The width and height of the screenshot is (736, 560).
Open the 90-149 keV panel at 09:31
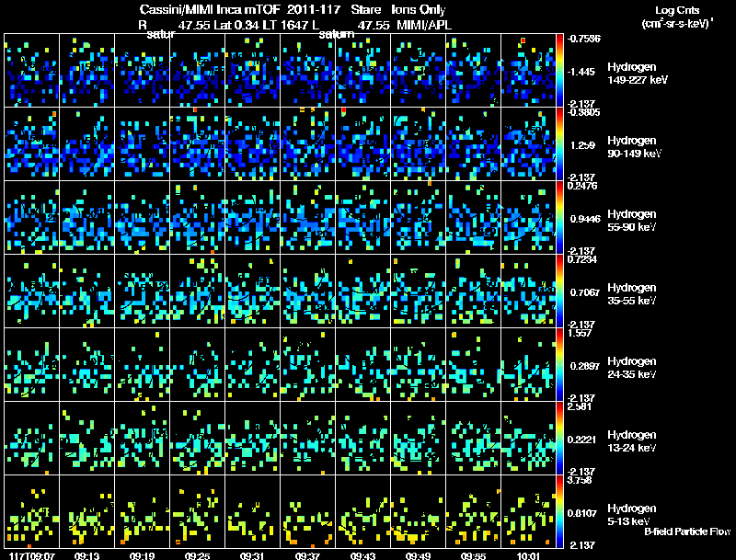(252, 144)
